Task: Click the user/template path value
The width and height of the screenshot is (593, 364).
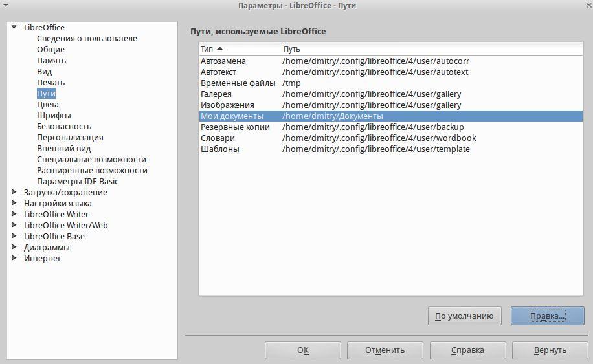Action: coord(376,149)
